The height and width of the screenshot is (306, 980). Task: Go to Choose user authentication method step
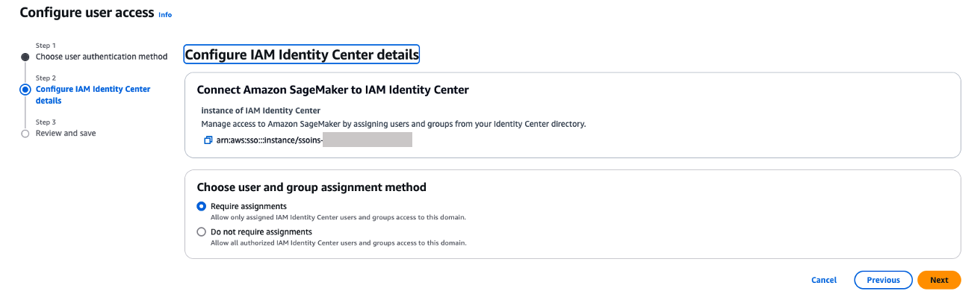[102, 57]
